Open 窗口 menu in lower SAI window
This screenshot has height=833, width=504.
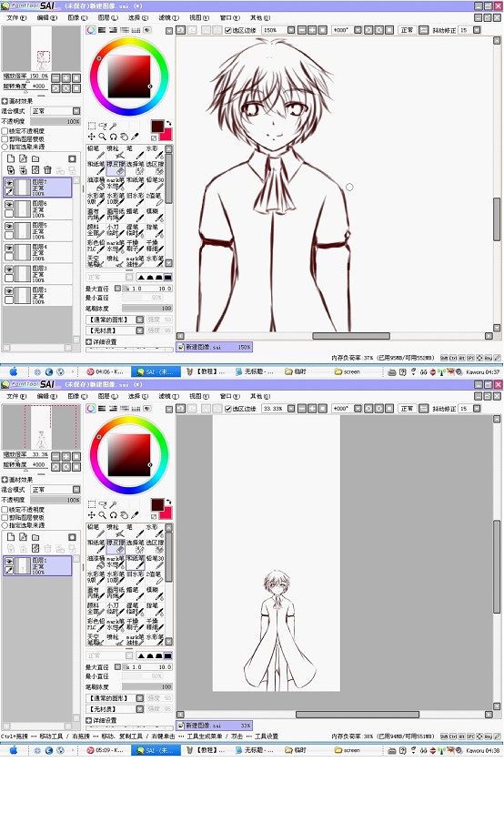[x=229, y=396]
